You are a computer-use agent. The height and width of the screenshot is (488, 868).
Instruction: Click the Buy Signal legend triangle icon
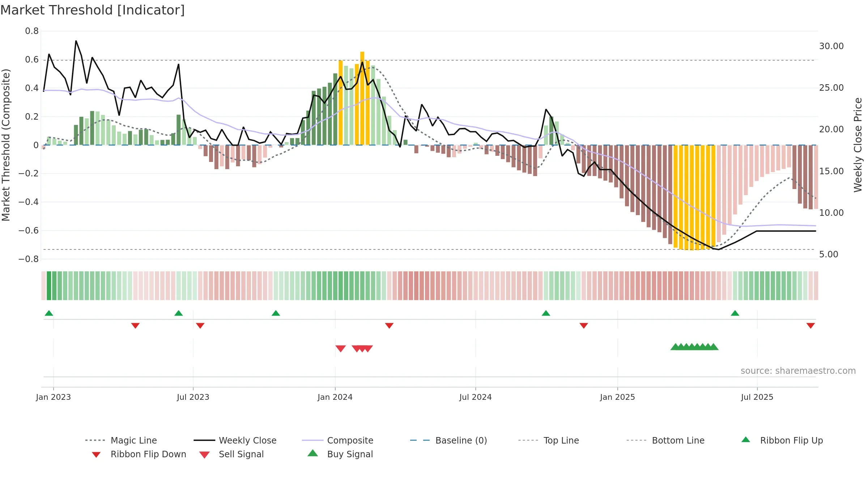click(312, 453)
